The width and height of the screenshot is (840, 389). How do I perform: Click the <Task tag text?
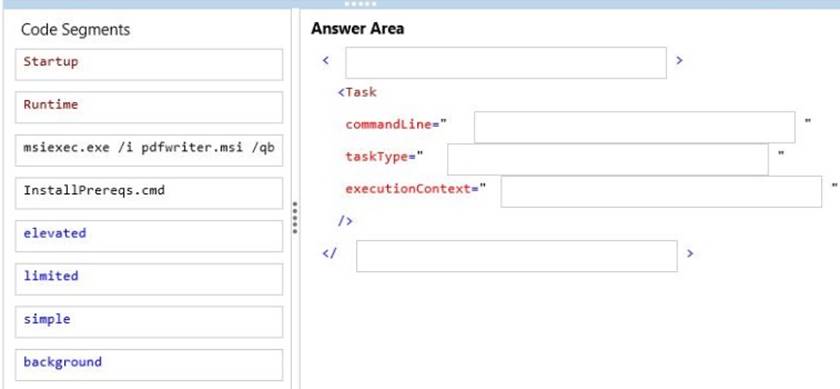click(357, 92)
